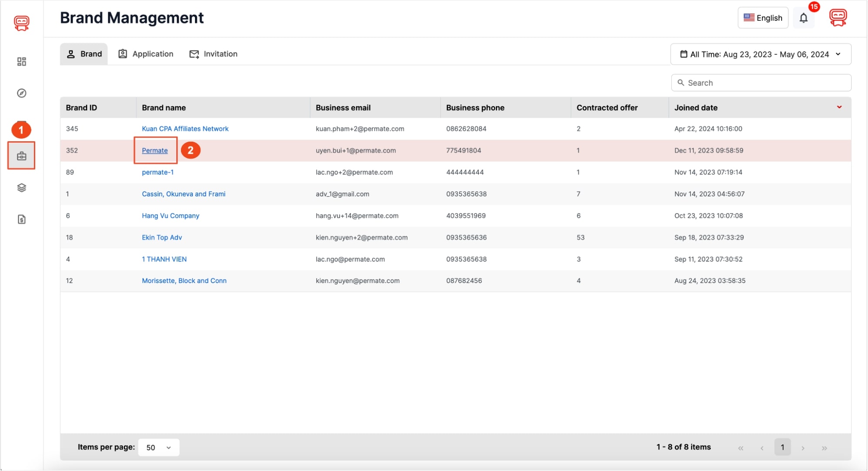868x471 pixels.
Task: Click the English language button
Action: point(763,18)
